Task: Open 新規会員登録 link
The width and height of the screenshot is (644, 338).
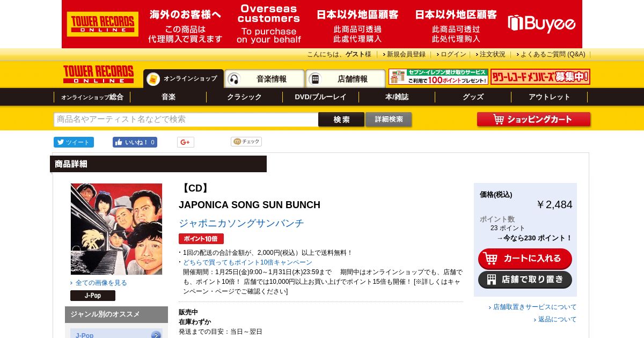Action: (x=406, y=54)
